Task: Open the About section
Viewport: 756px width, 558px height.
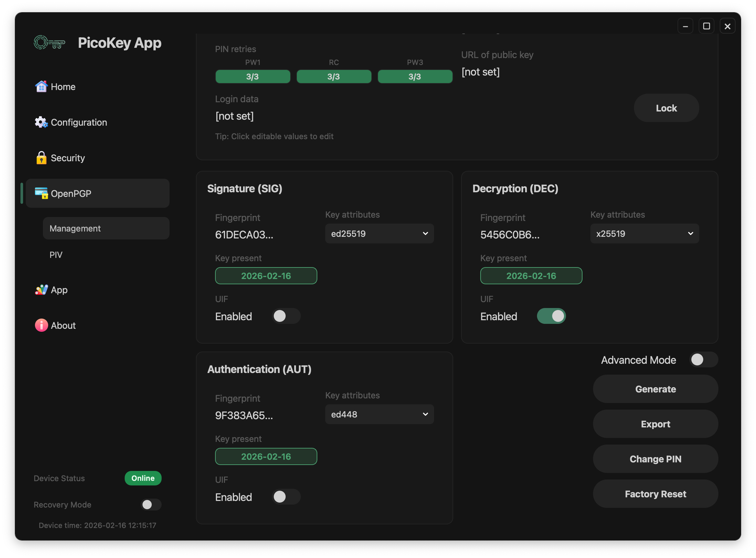Action: (x=63, y=325)
